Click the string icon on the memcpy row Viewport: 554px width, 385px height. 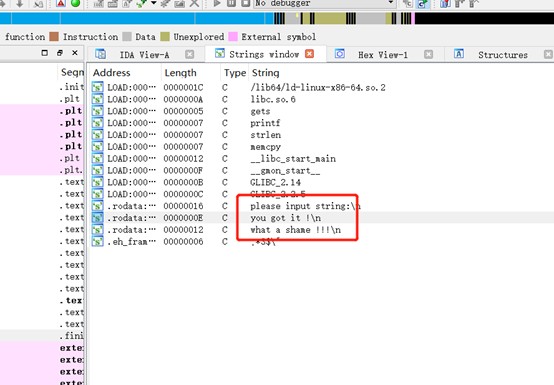pos(98,147)
